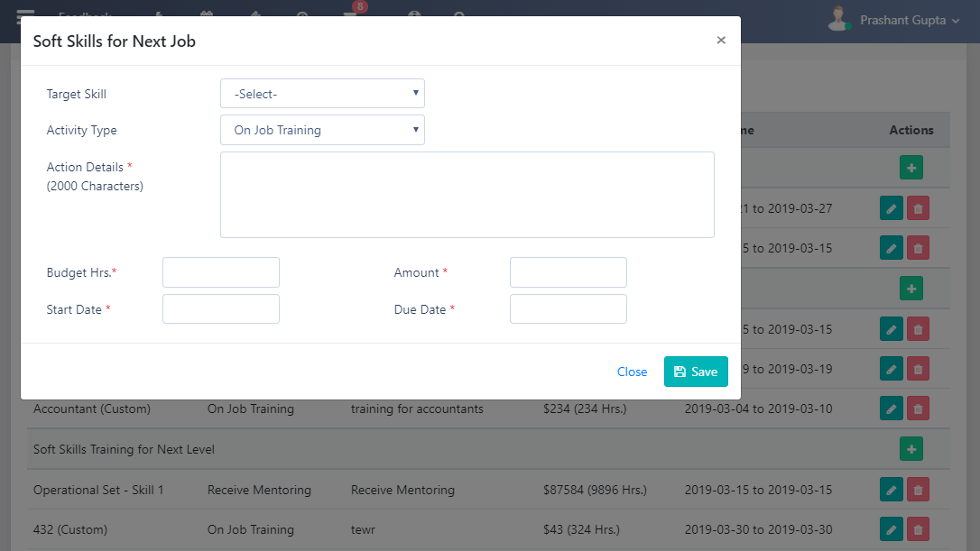Image resolution: width=980 pixels, height=551 pixels.
Task: Select the Start Date field
Action: click(x=221, y=309)
